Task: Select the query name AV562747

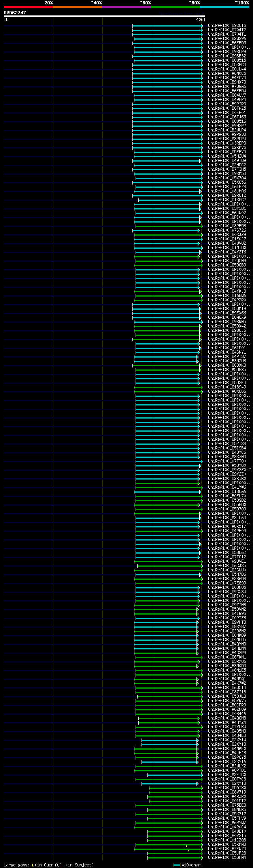Action: point(15,13)
